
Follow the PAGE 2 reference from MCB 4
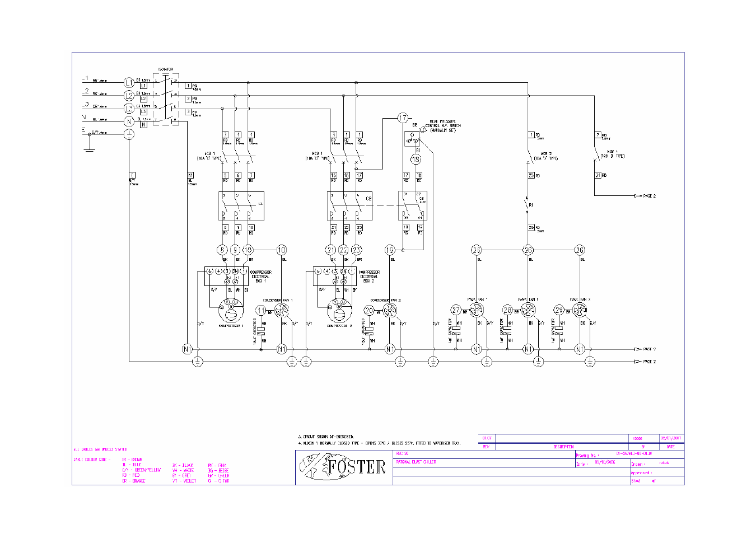(645, 196)
